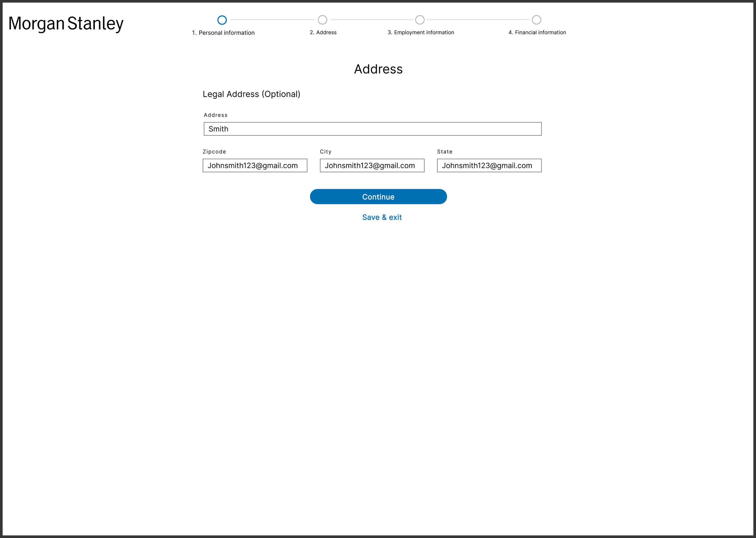Click the Morgan Stanley logo

(66, 24)
